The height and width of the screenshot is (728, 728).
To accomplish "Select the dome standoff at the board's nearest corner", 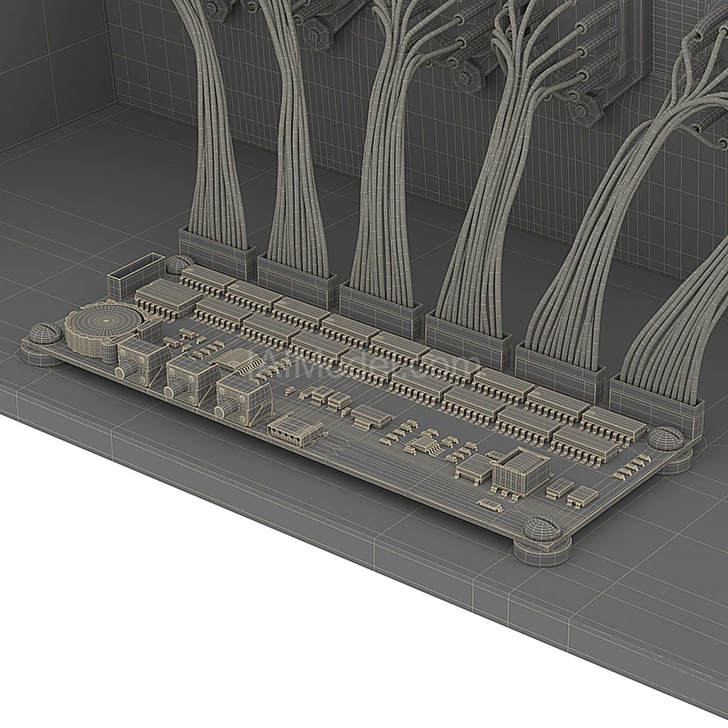I will point(543,541).
